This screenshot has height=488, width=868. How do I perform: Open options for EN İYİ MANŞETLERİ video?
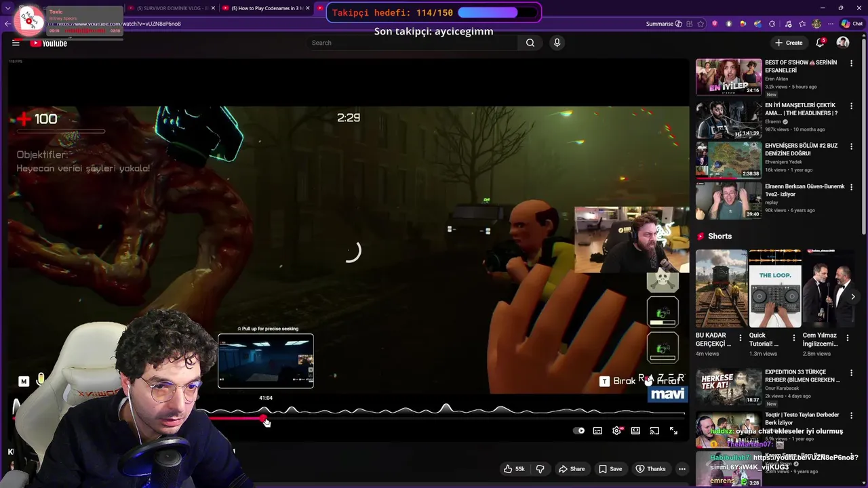point(852,106)
